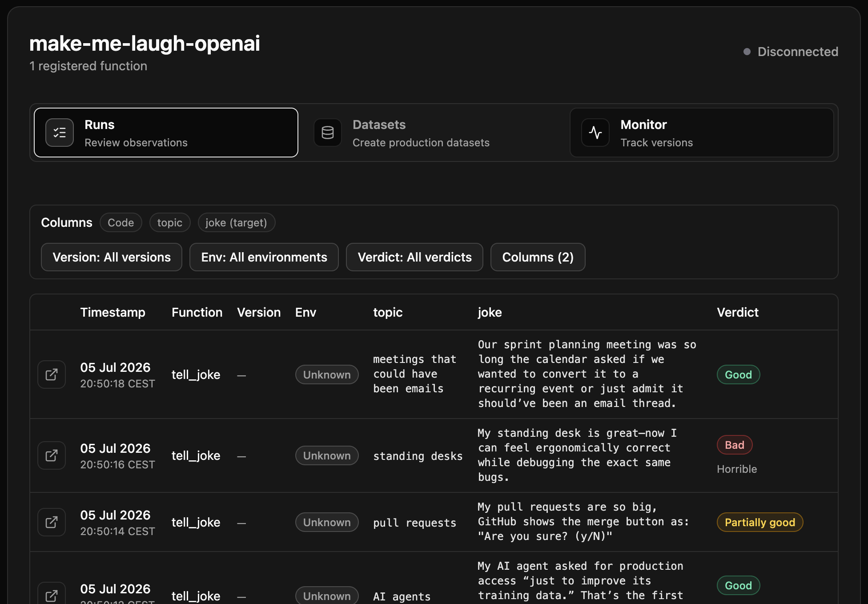The width and height of the screenshot is (868, 604).
Task: Open run details for 20:50:14 CEST row
Action: coord(52,522)
